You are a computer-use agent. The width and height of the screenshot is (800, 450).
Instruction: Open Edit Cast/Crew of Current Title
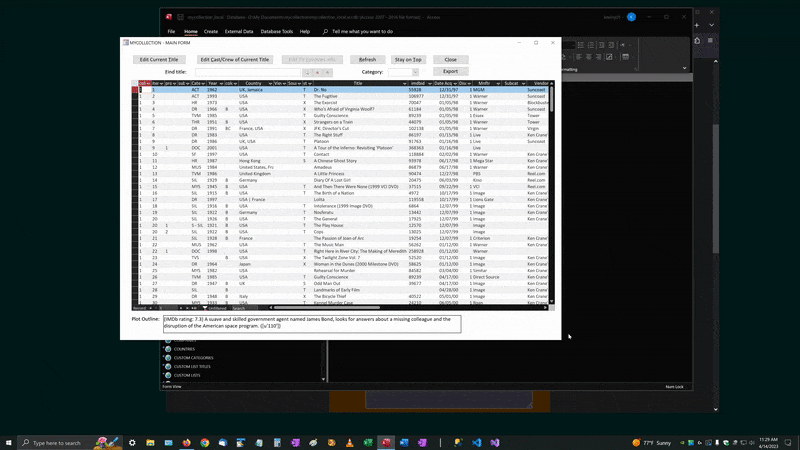pyautogui.click(x=235, y=60)
